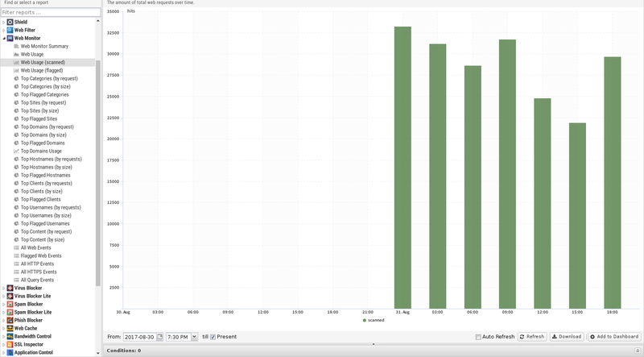Collapse the Web Monitor tree node
Image resolution: width=644 pixels, height=357 pixels.
[3, 38]
